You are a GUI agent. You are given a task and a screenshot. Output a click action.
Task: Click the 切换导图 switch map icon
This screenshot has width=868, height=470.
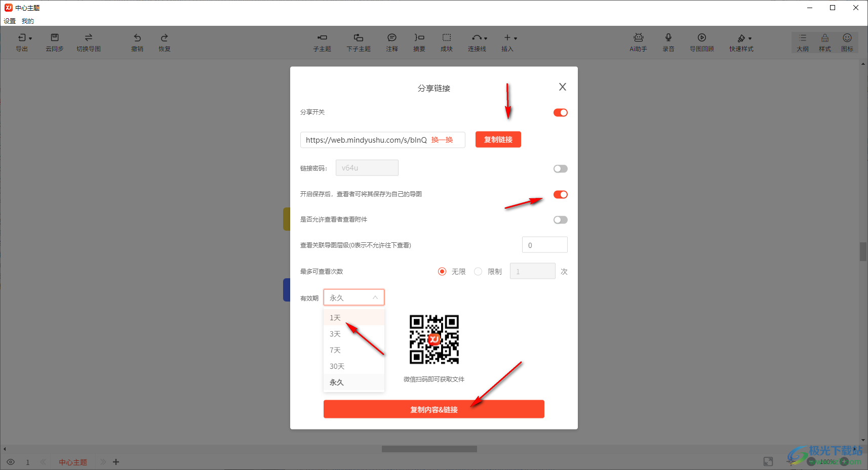pyautogui.click(x=89, y=37)
